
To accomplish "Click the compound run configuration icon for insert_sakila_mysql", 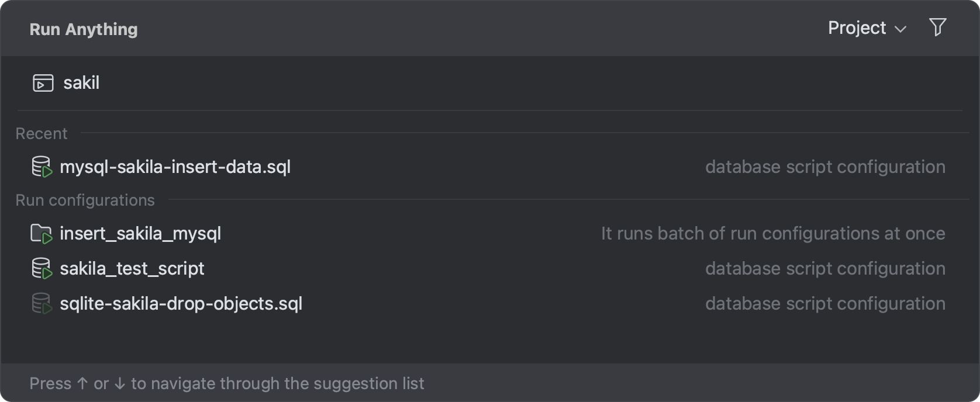I will (42, 233).
